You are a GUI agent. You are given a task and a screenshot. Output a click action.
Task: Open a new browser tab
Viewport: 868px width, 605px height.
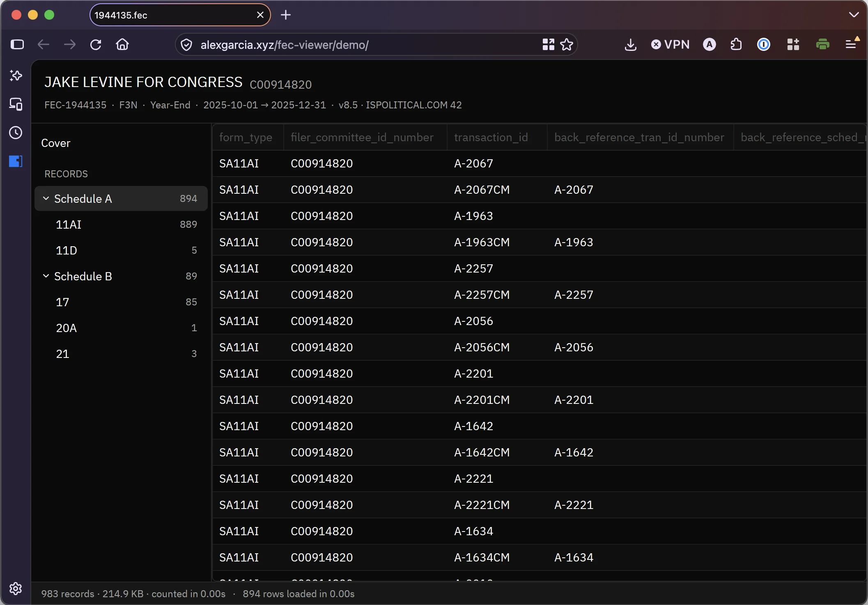(x=286, y=15)
